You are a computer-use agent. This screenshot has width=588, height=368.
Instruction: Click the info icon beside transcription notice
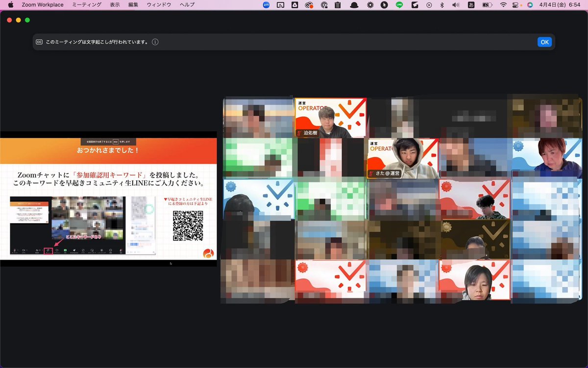click(x=155, y=42)
